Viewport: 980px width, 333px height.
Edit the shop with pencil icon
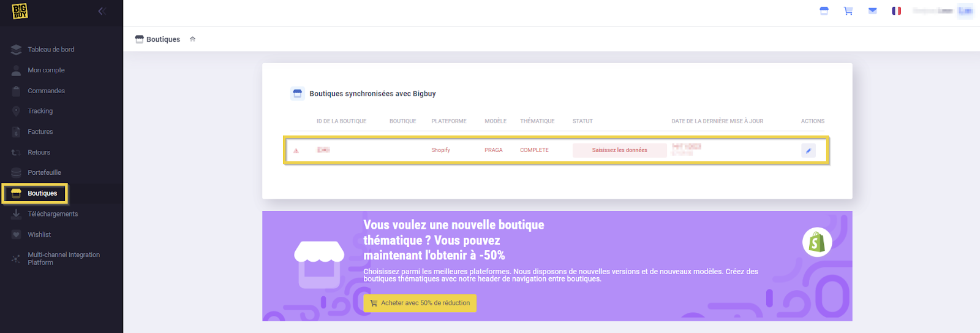808,150
